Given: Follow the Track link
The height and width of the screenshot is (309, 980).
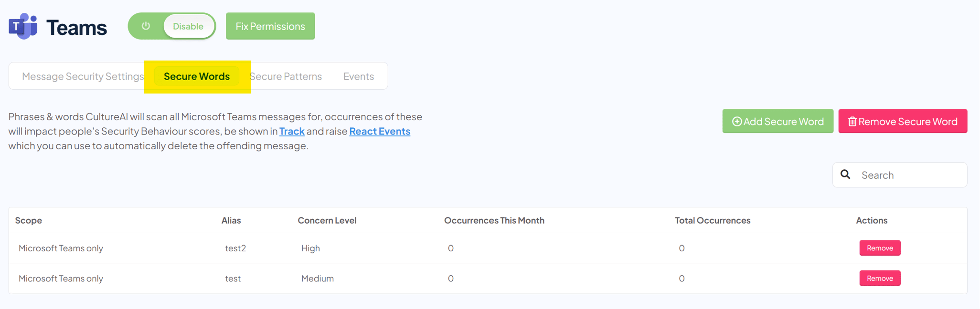Looking at the screenshot, I should point(292,131).
